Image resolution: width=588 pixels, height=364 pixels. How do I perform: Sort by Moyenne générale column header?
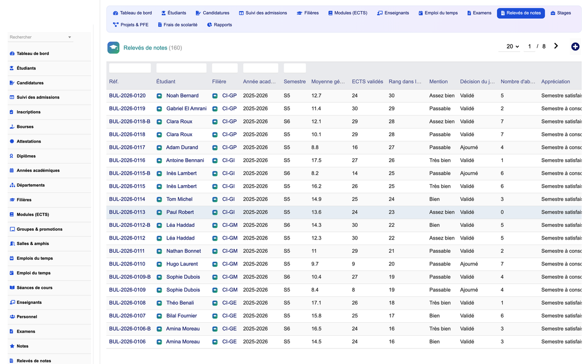[328, 82]
